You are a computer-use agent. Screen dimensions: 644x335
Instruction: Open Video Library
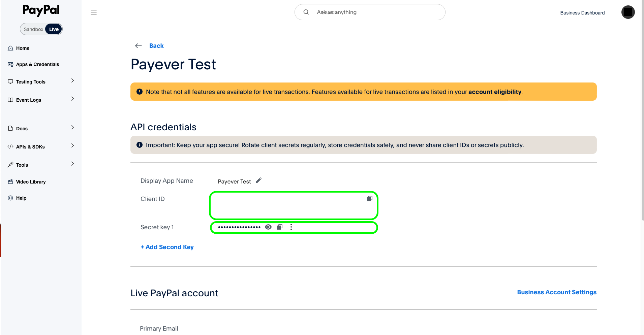31,182
